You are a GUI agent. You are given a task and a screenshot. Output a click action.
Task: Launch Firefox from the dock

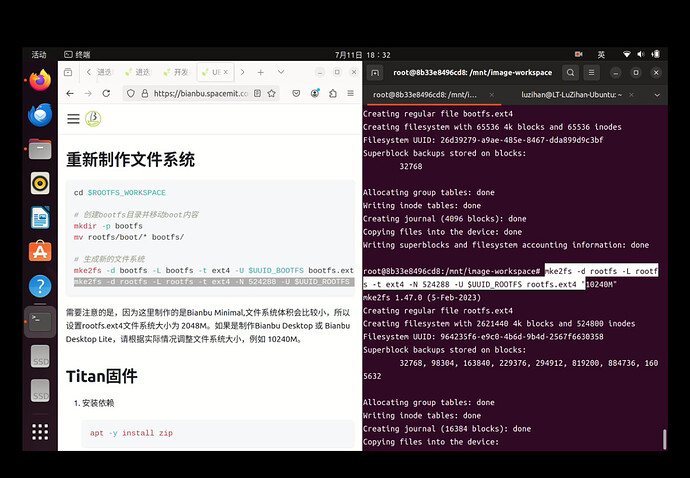[40, 80]
